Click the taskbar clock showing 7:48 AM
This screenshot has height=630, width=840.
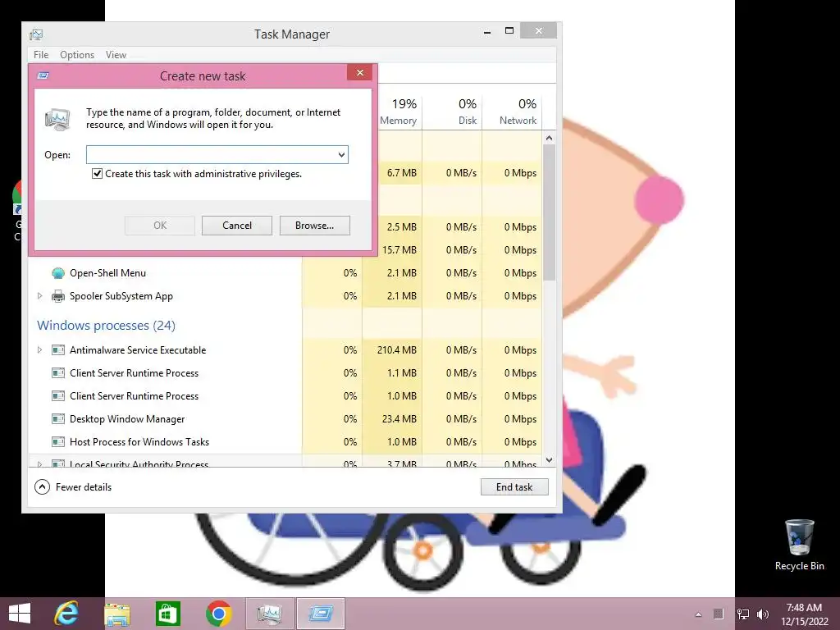804,614
